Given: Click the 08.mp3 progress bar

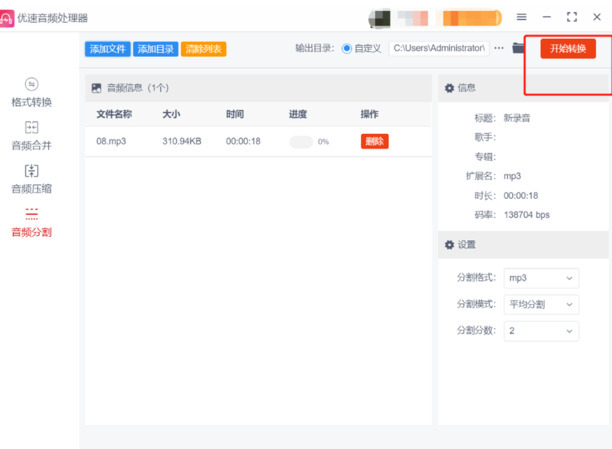Looking at the screenshot, I should [301, 141].
